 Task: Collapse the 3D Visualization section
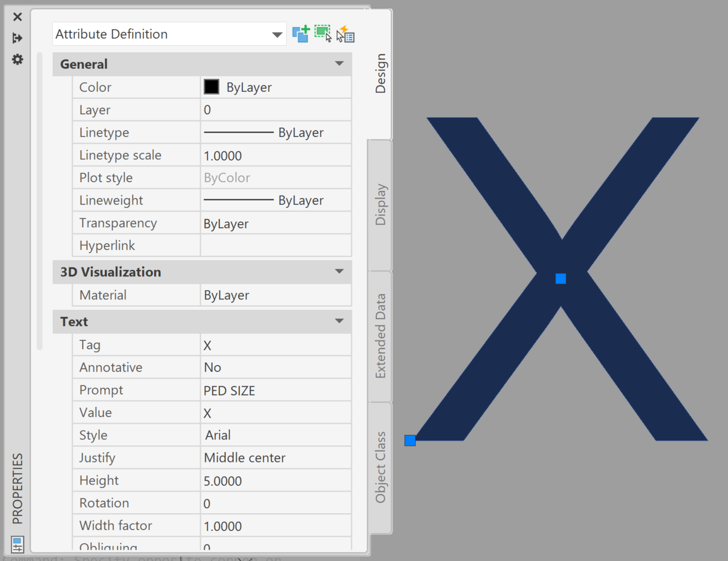pyautogui.click(x=339, y=271)
